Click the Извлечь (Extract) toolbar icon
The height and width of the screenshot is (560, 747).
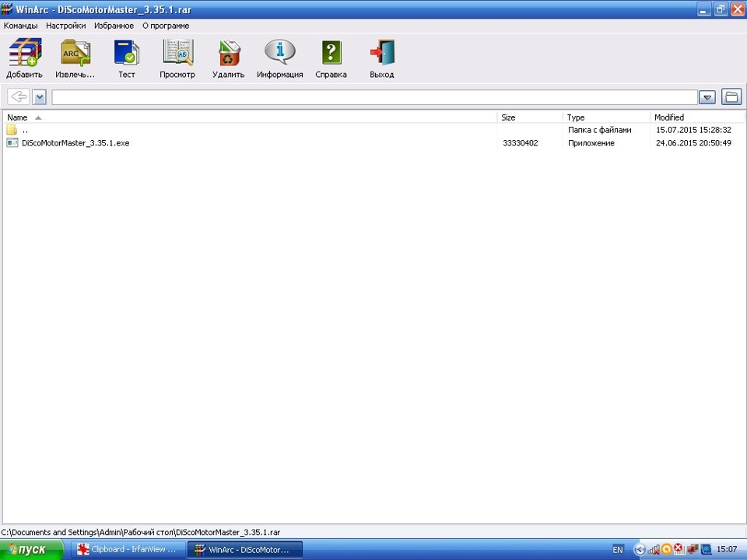coord(75,52)
